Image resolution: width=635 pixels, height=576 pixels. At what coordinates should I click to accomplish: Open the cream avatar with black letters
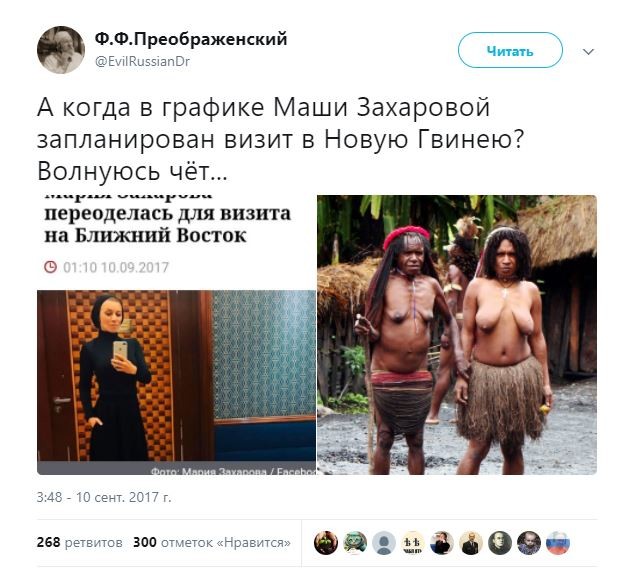[413, 543]
